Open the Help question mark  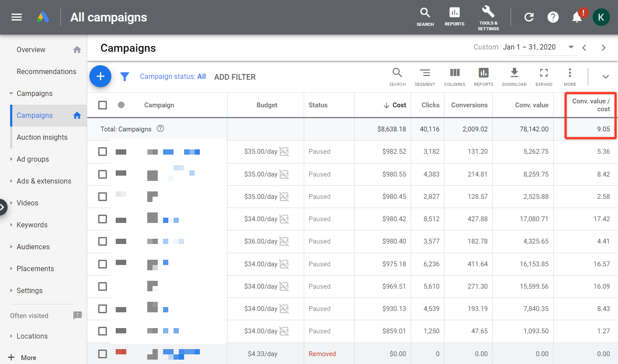pos(553,17)
